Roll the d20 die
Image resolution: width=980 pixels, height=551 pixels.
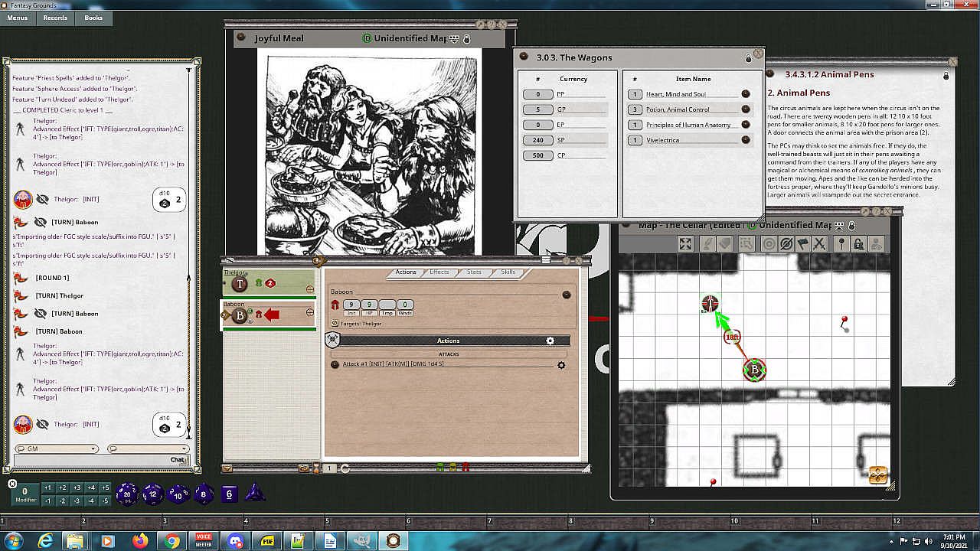pyautogui.click(x=127, y=494)
